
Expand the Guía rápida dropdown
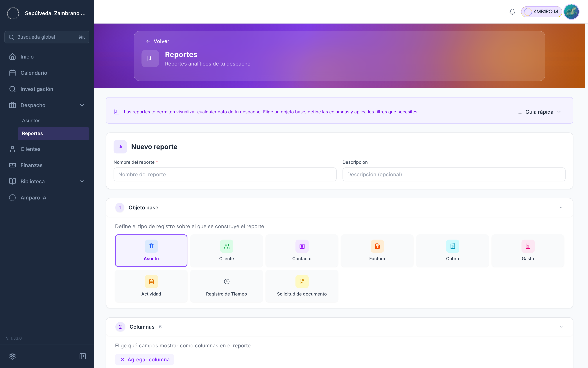point(539,112)
